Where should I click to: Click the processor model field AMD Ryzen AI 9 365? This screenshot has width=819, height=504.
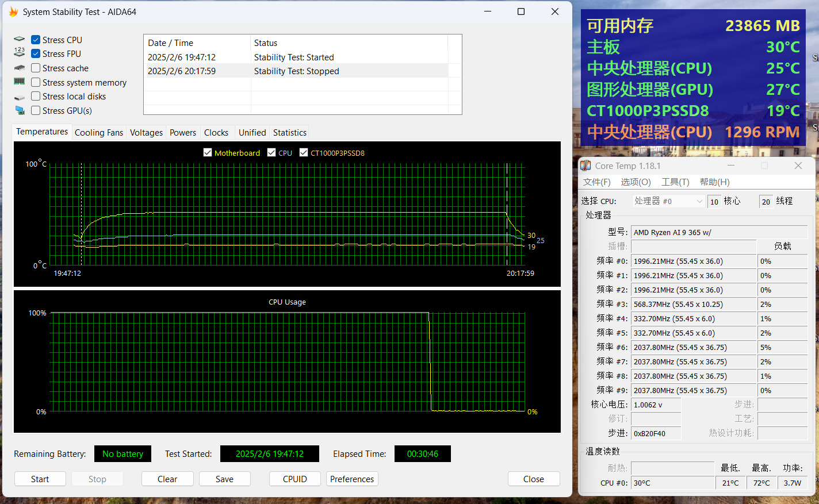(719, 232)
